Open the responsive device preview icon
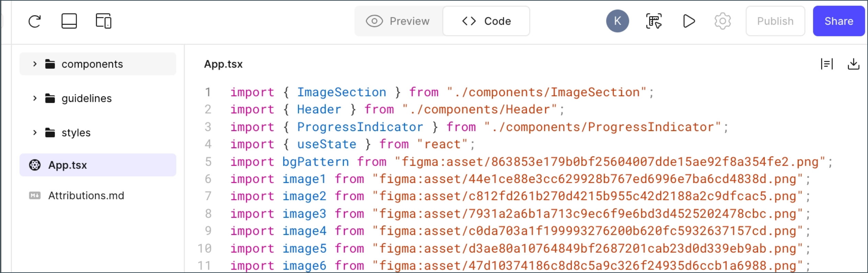The width and height of the screenshot is (868, 273). pyautogui.click(x=103, y=21)
